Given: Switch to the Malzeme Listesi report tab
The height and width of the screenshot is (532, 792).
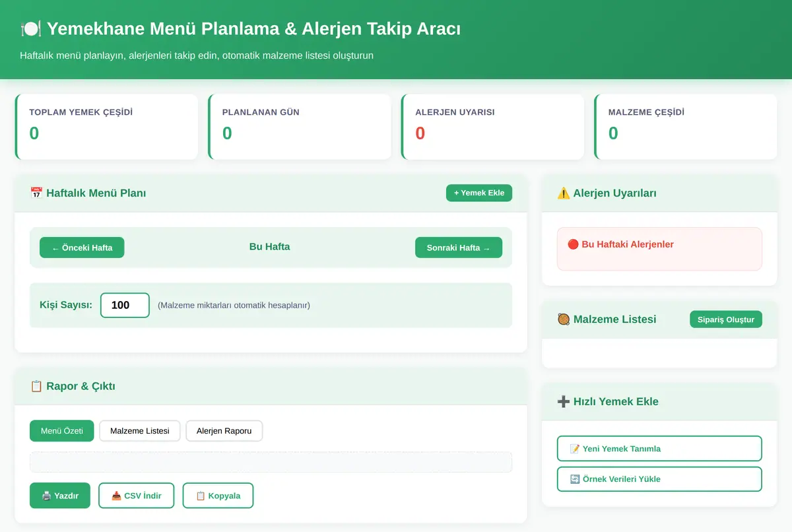Looking at the screenshot, I should coord(140,431).
